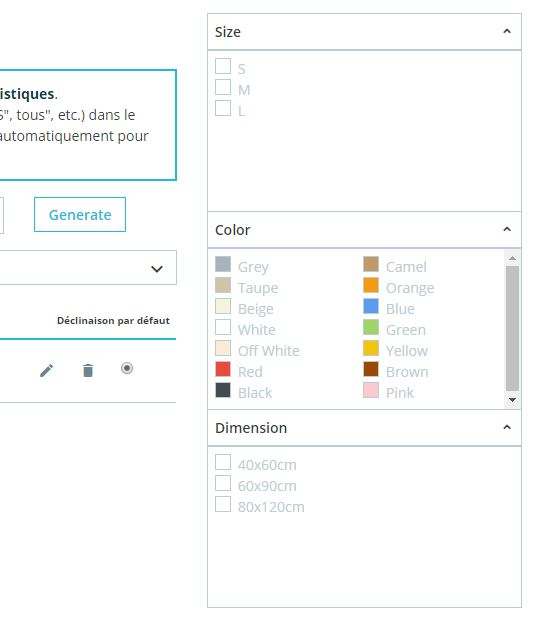Click the Color list scrollbar thumb

pyautogui.click(x=512, y=328)
